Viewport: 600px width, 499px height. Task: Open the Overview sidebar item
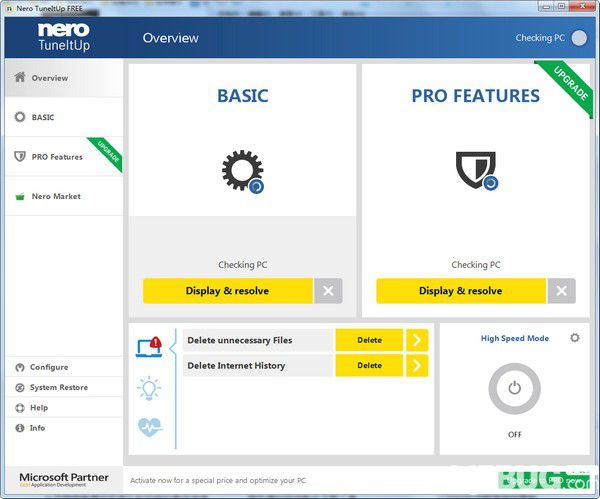tap(64, 78)
